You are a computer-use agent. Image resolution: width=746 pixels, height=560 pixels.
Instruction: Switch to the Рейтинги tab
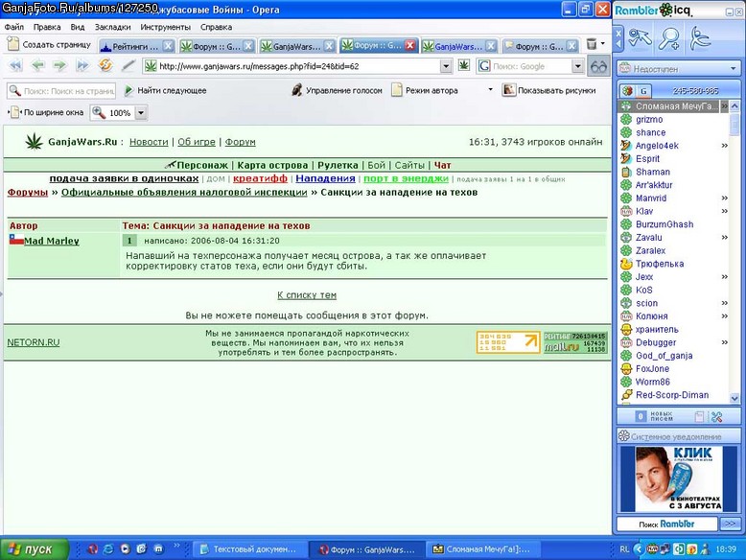pos(136,46)
